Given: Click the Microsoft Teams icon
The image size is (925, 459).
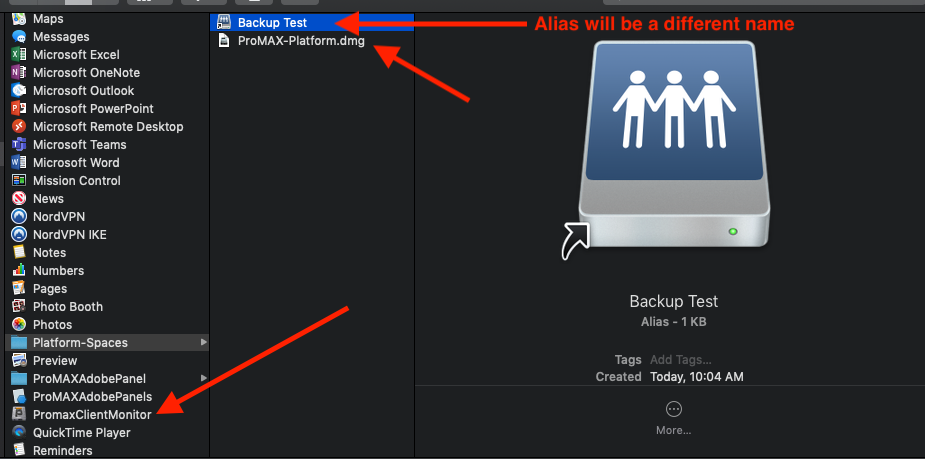Looking at the screenshot, I should (19, 145).
